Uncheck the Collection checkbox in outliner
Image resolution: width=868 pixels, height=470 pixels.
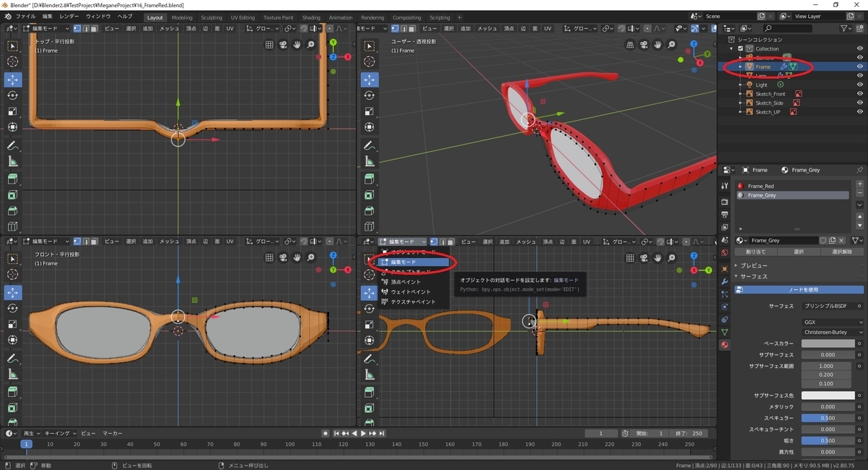[x=740, y=49]
